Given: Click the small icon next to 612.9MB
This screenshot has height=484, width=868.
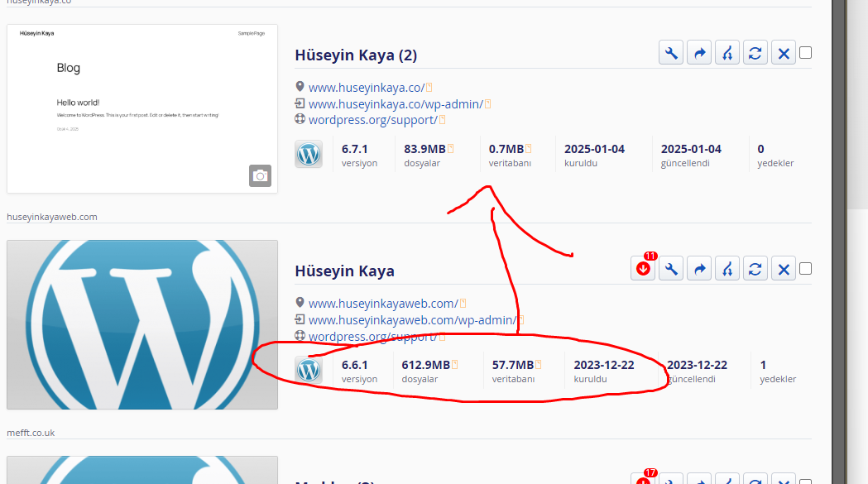Looking at the screenshot, I should pos(454,364).
